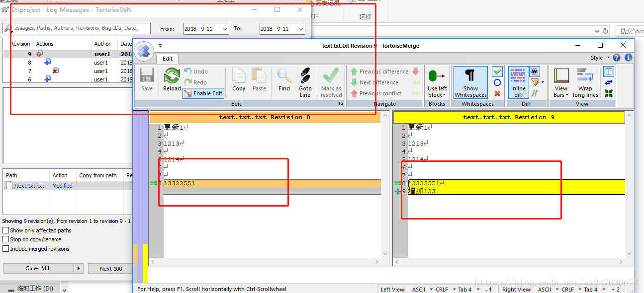Open the Right View CRLF line-ending dropdown
This screenshot has height=293, width=644.
point(571,289)
